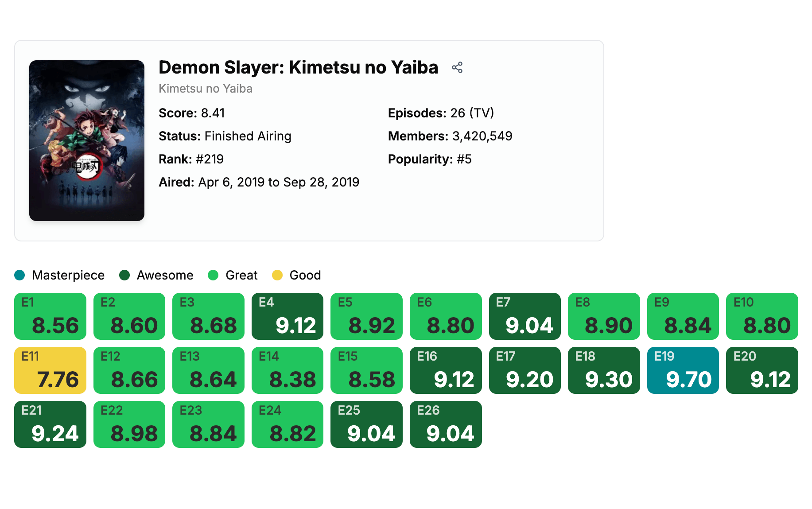812x509 pixels.
Task: Select episode E24 tile rated 8.82
Action: [287, 424]
